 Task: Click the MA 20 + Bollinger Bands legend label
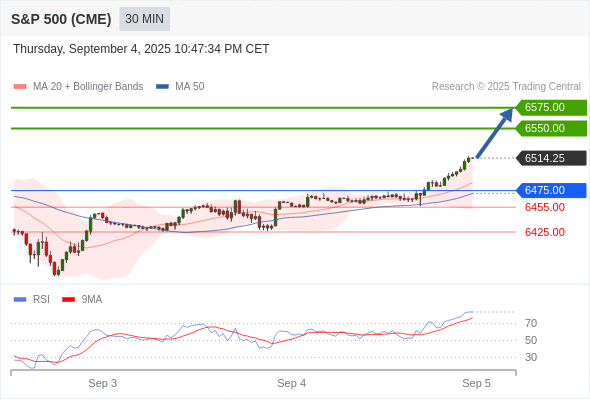point(88,87)
